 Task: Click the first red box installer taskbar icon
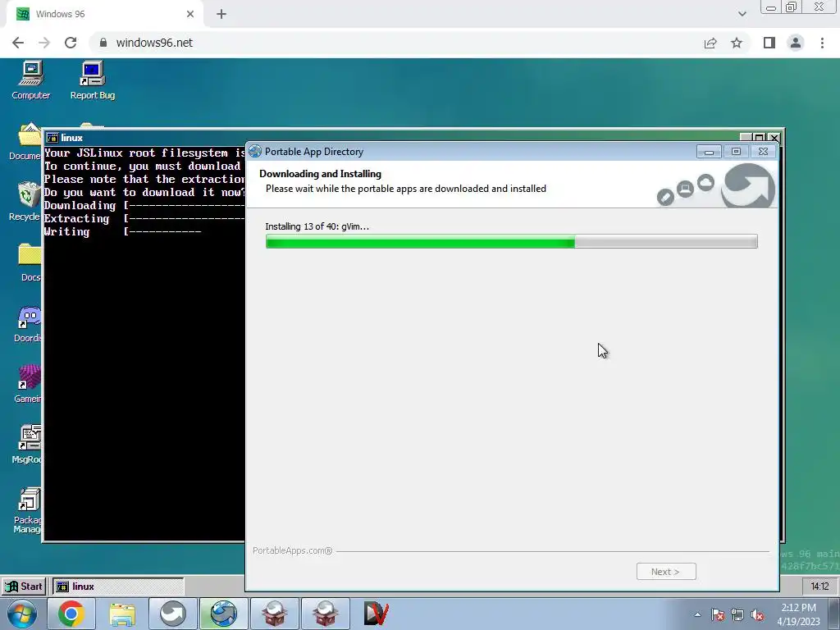[274, 614]
